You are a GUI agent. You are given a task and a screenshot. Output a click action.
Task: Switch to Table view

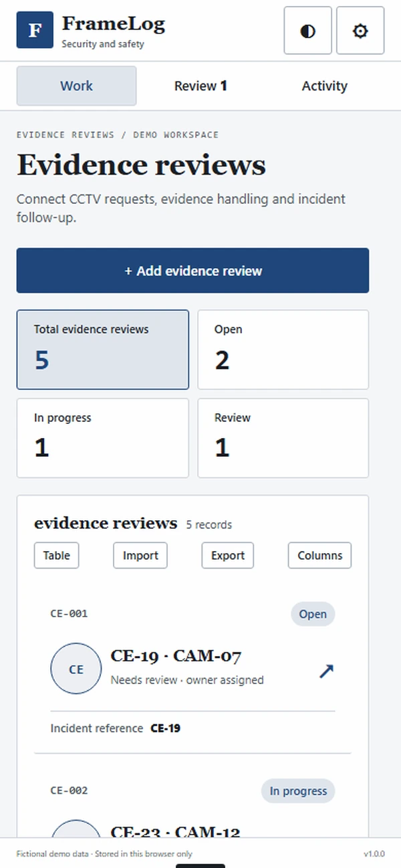tap(57, 556)
